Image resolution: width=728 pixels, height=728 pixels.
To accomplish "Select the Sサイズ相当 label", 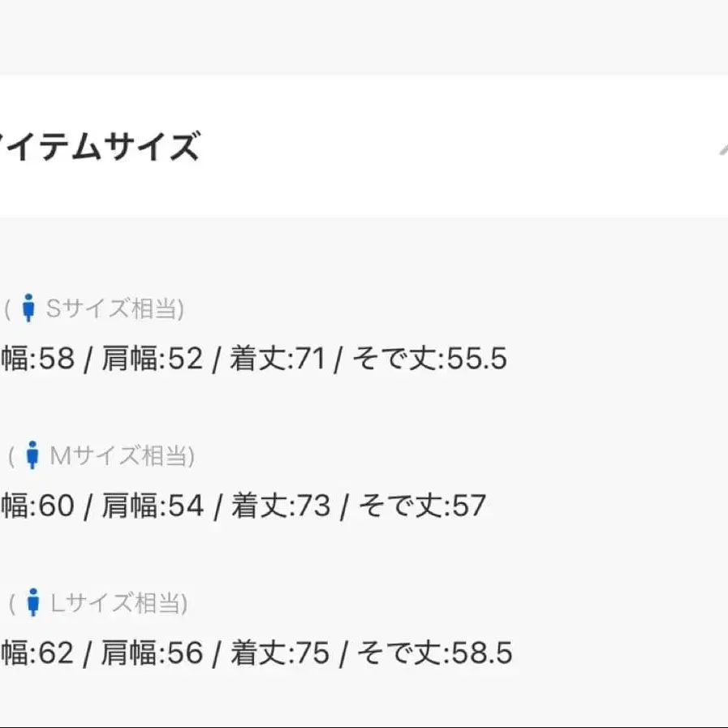I will point(114,308).
